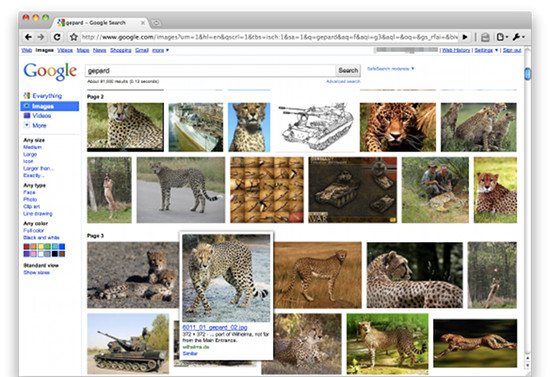The image size is (550, 377).
Task: Open the wrench settings menu
Action: (518, 37)
